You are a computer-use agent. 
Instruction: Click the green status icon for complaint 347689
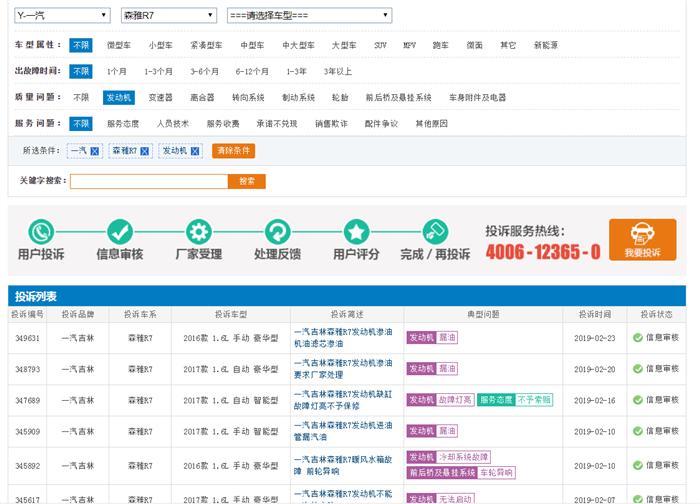coord(638,400)
